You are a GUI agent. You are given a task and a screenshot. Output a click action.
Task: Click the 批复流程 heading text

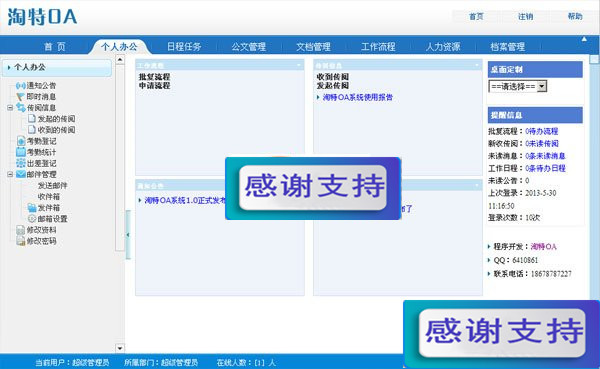coord(154,77)
